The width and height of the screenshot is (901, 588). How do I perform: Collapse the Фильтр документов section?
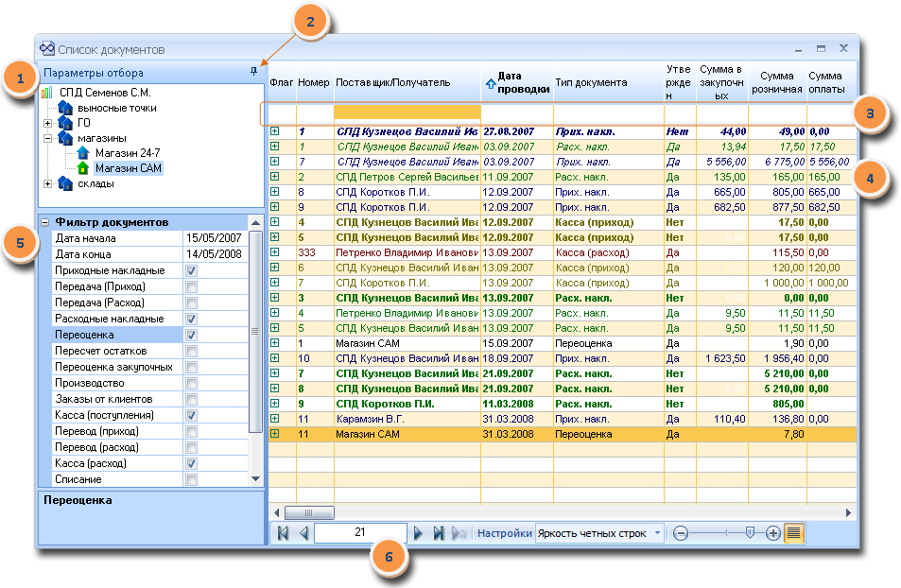(45, 222)
